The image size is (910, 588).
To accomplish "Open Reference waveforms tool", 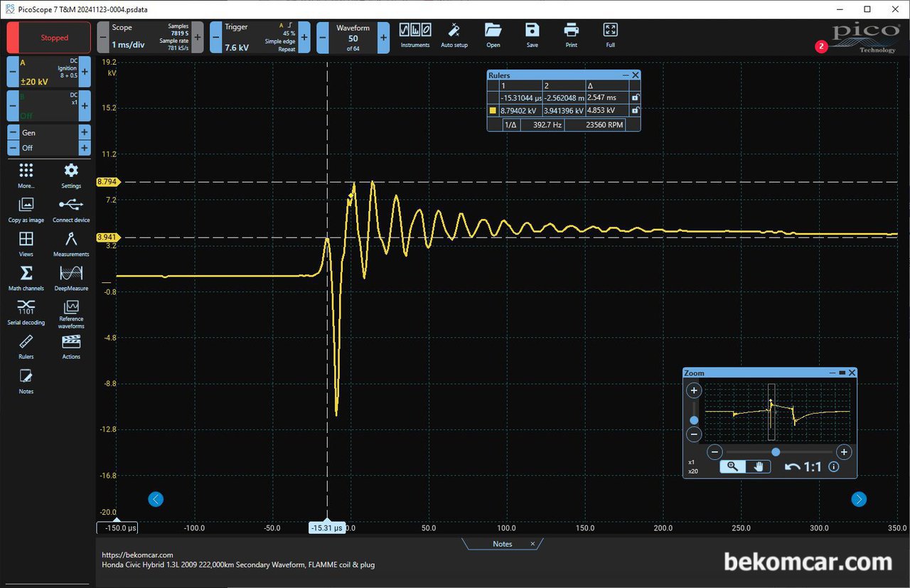I will click(71, 313).
